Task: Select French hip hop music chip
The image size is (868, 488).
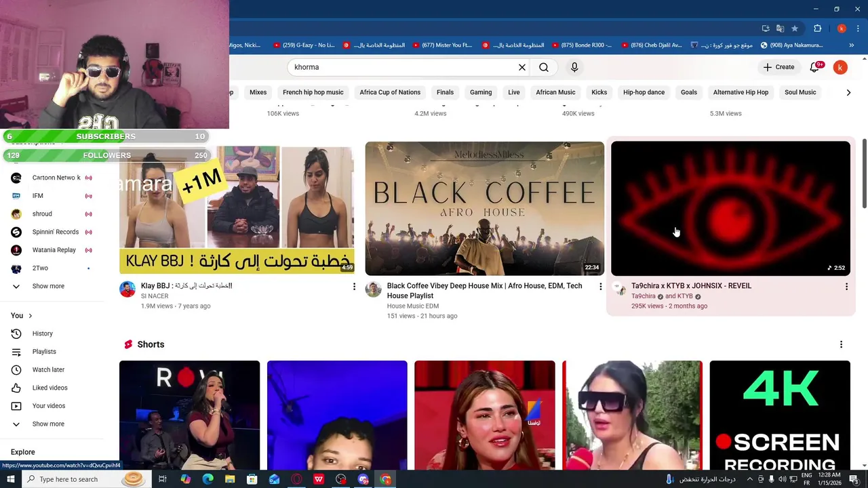Action: (313, 92)
